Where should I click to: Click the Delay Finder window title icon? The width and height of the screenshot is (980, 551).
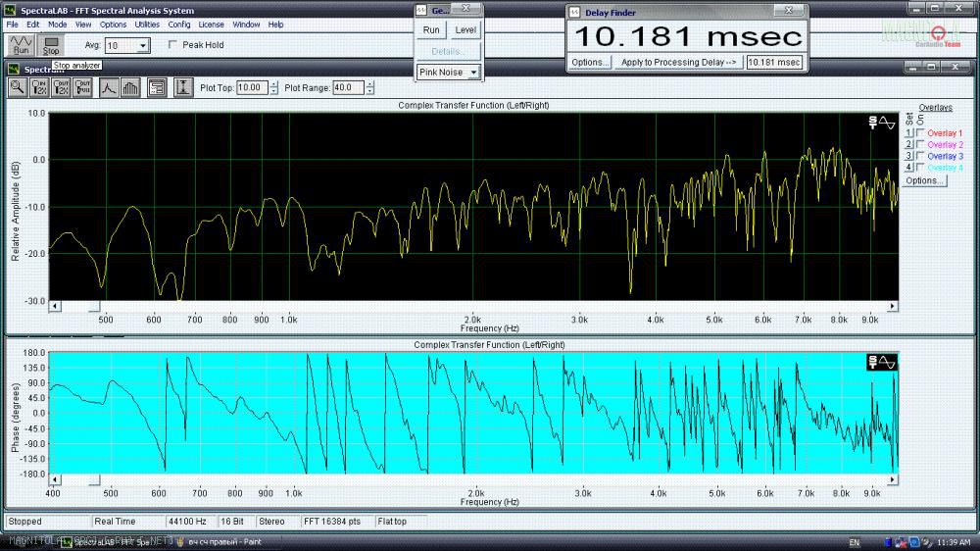(x=574, y=12)
